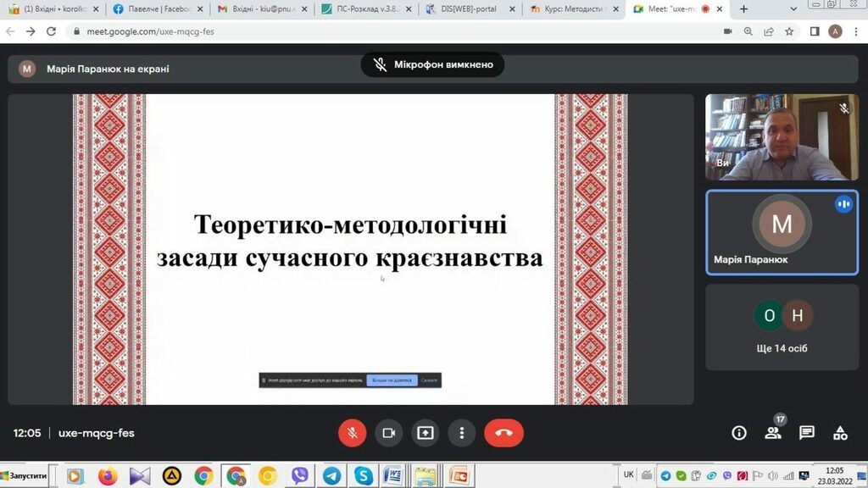The image size is (868, 488).
Task: Unmute the microphone in Meet
Action: tap(352, 433)
